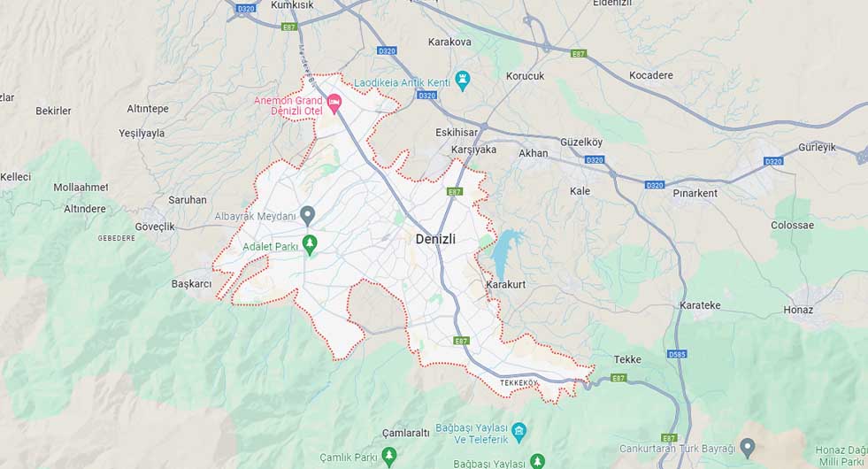Open the Albayrak Meydanı gray location pin

point(308,215)
